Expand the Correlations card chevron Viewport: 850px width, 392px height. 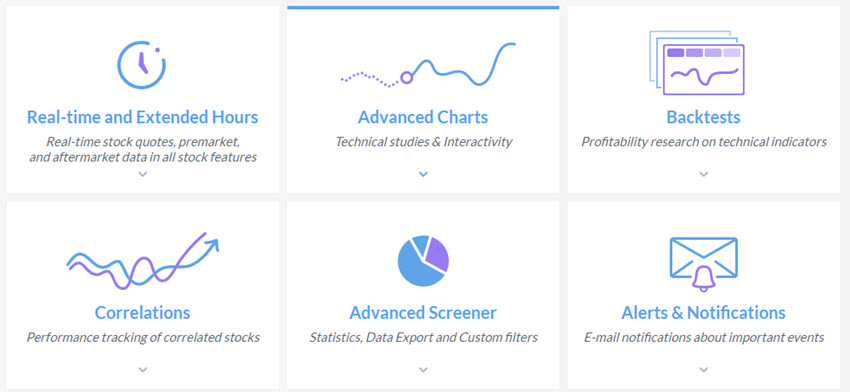tap(143, 369)
